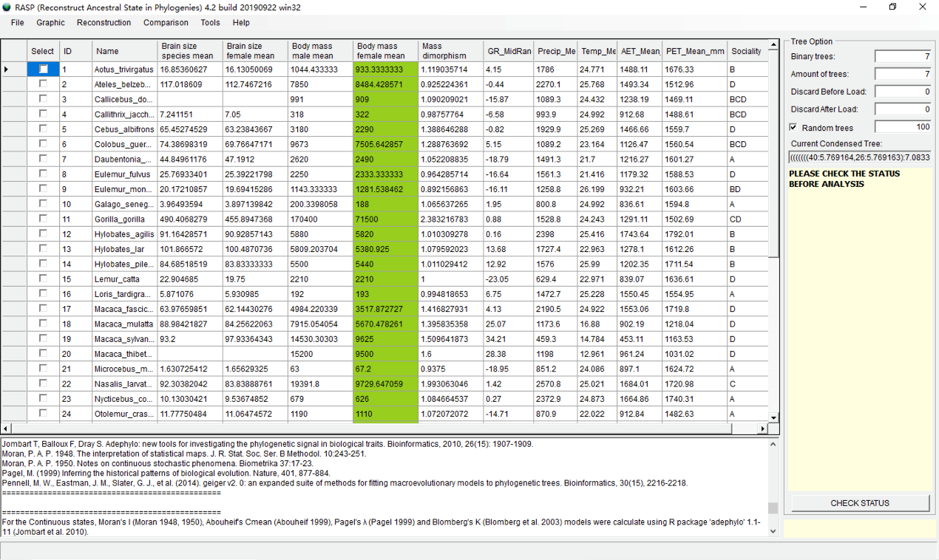939x560 pixels.
Task: Tick the checkbox for row ID 24
Action: (43, 414)
